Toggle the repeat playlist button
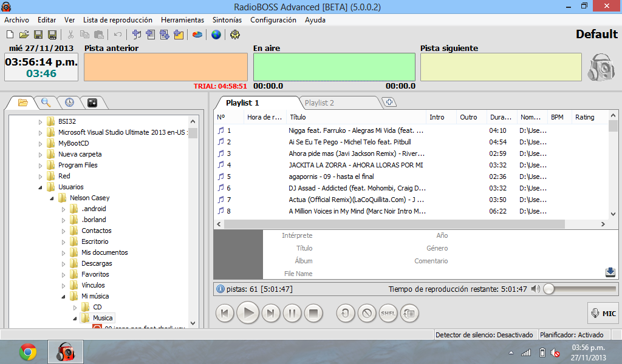The image size is (622, 364). (409, 314)
